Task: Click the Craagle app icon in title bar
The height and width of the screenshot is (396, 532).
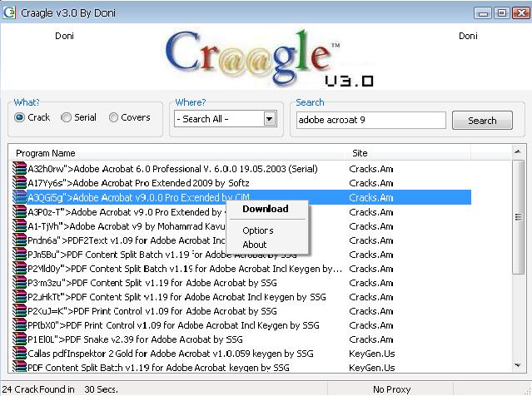Action: point(9,12)
